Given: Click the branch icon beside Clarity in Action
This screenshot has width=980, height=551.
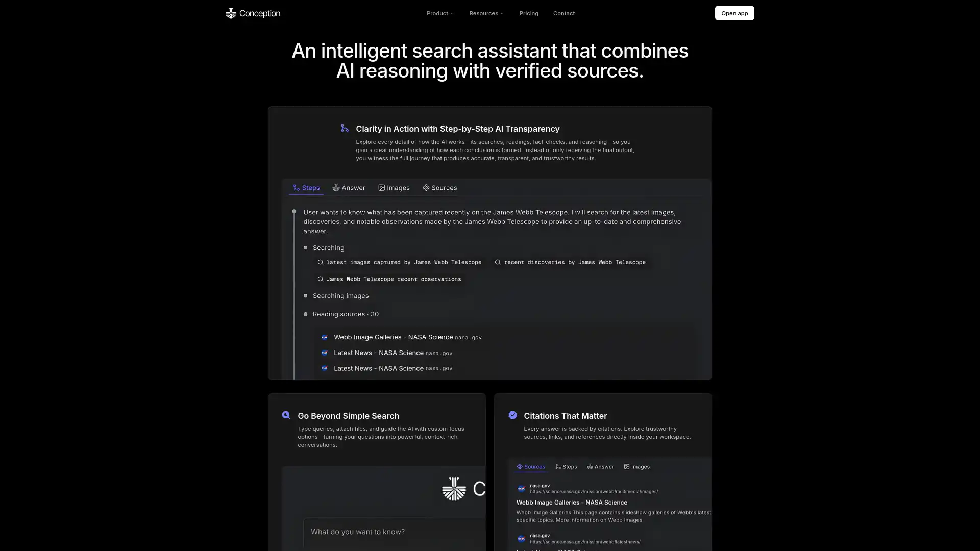Looking at the screenshot, I should (345, 128).
